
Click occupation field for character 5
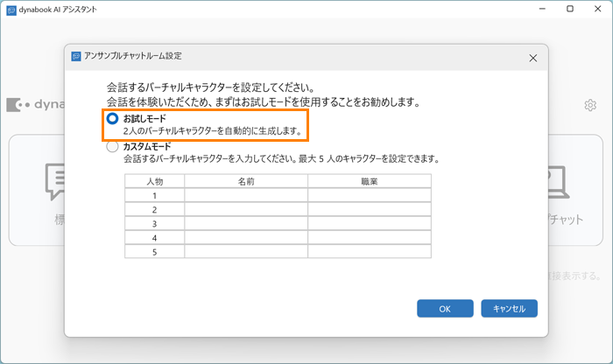[x=370, y=251]
